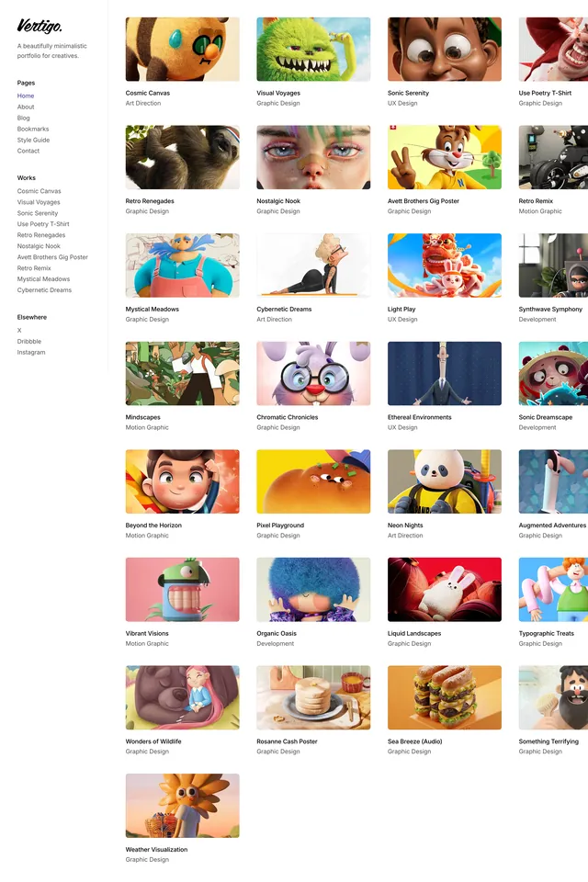This screenshot has height=882, width=588.
Task: Click the Chromatic Chronicles title text
Action: pos(287,417)
